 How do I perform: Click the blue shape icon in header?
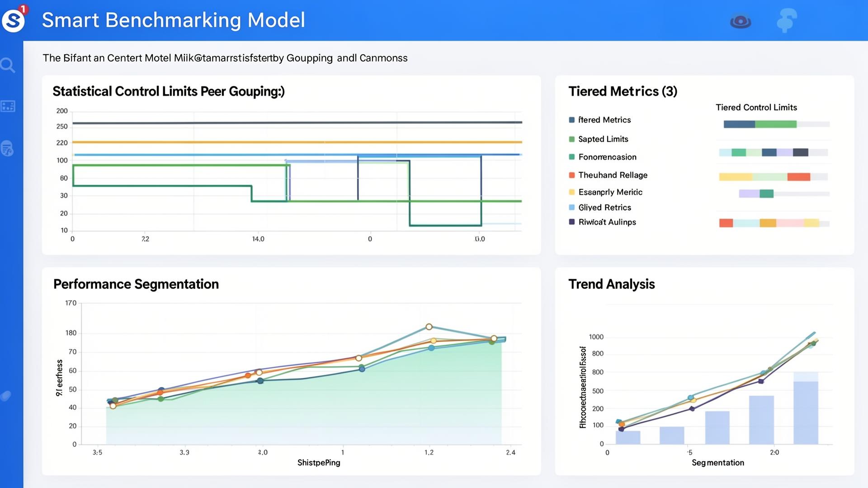pos(787,20)
